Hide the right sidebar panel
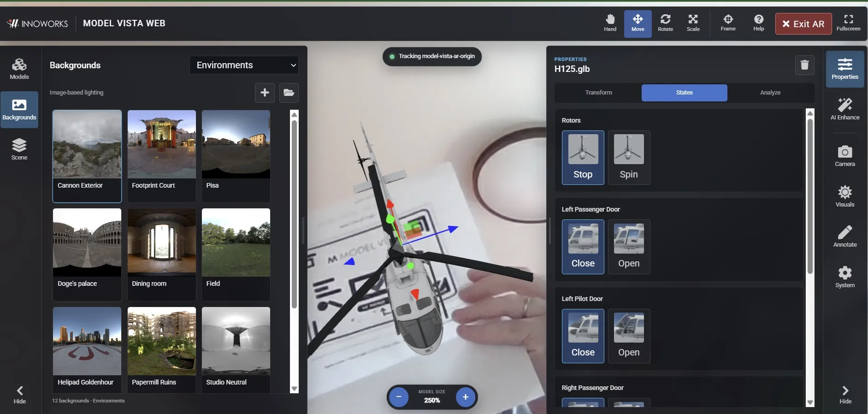This screenshot has width=868, height=414. [845, 395]
